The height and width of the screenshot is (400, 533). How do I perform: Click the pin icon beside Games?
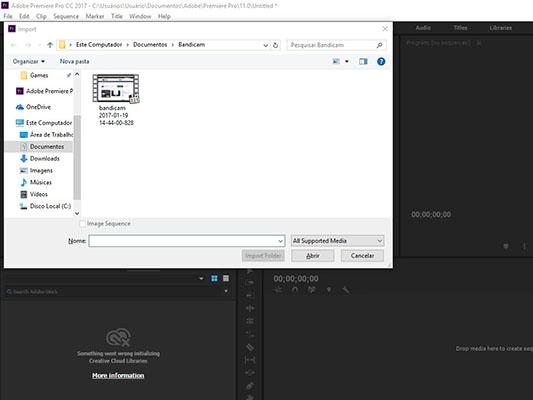(69, 75)
